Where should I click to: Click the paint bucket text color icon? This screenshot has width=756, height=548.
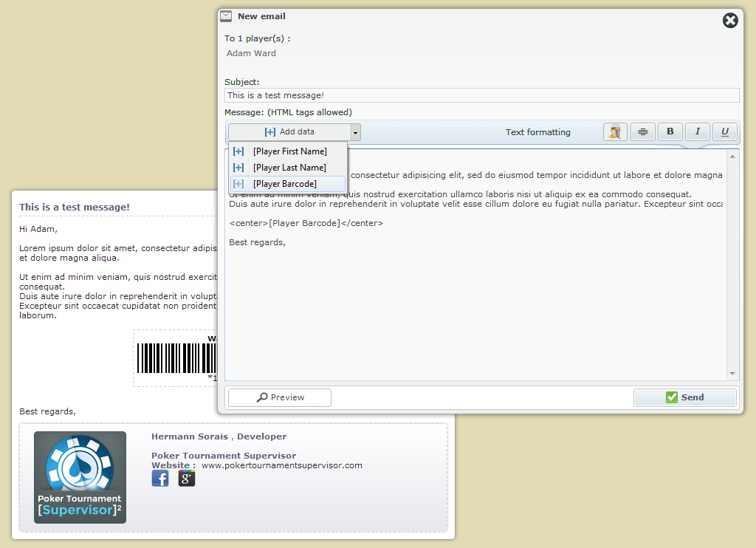(x=615, y=132)
